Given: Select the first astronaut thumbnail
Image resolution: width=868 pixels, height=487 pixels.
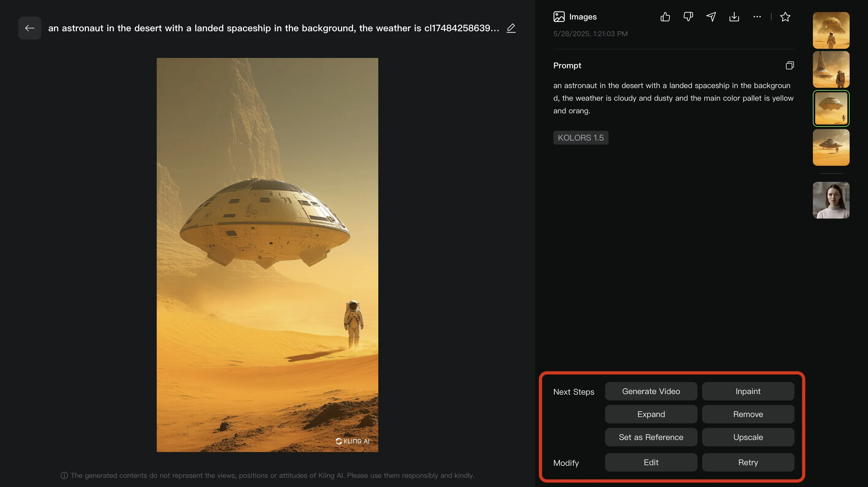Looking at the screenshot, I should point(831,30).
